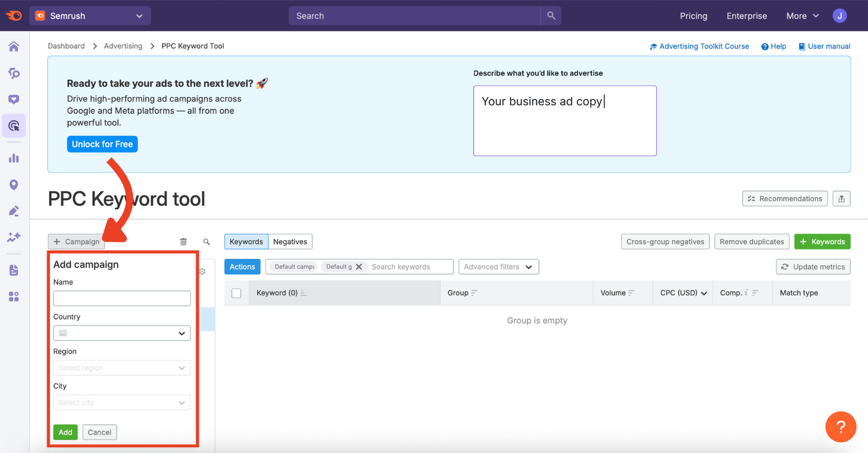Open Enterprise in top menu
The image size is (868, 453).
point(746,16)
